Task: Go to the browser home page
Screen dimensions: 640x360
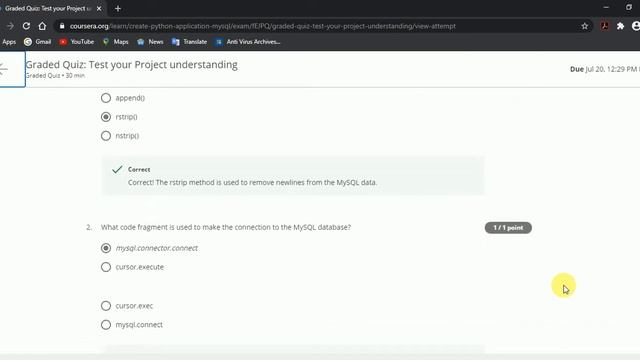Action: [x=42, y=26]
